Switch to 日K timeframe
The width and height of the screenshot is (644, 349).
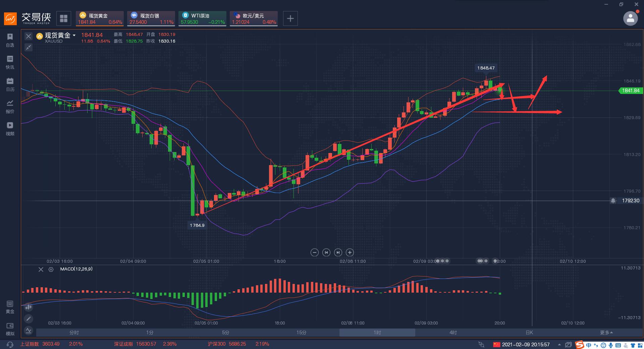click(x=529, y=333)
